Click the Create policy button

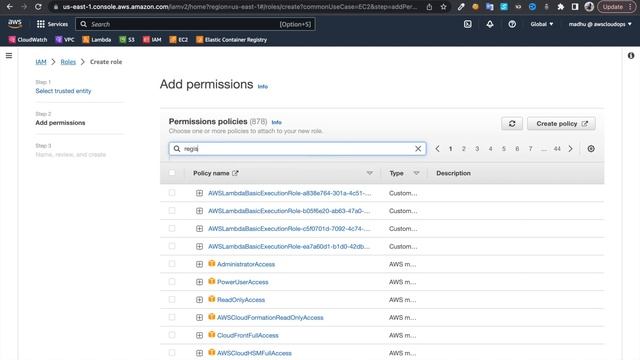point(561,124)
